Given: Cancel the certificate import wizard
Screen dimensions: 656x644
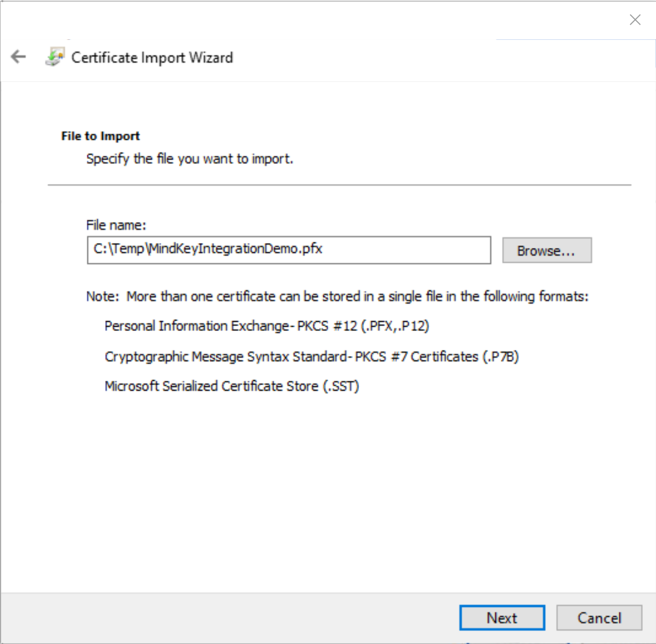Looking at the screenshot, I should click(x=599, y=618).
